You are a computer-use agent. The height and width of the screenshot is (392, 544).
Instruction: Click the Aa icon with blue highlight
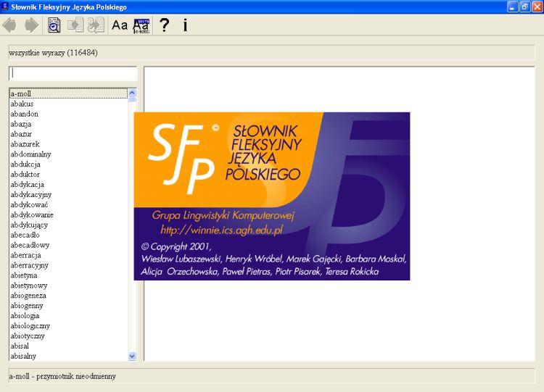click(141, 25)
